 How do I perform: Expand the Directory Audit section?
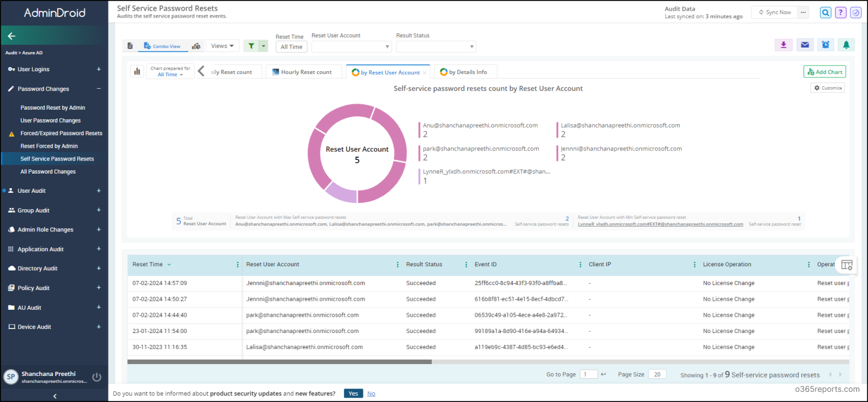(x=98, y=269)
